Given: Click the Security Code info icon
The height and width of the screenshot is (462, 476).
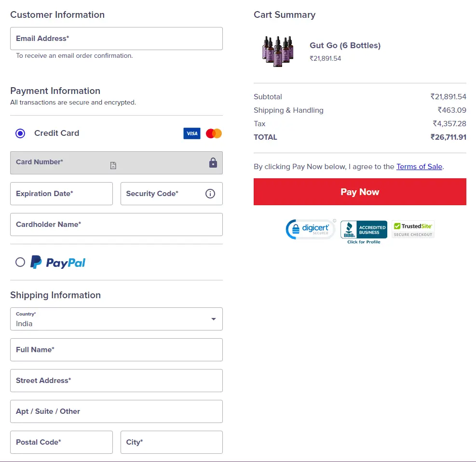Looking at the screenshot, I should tap(210, 194).
